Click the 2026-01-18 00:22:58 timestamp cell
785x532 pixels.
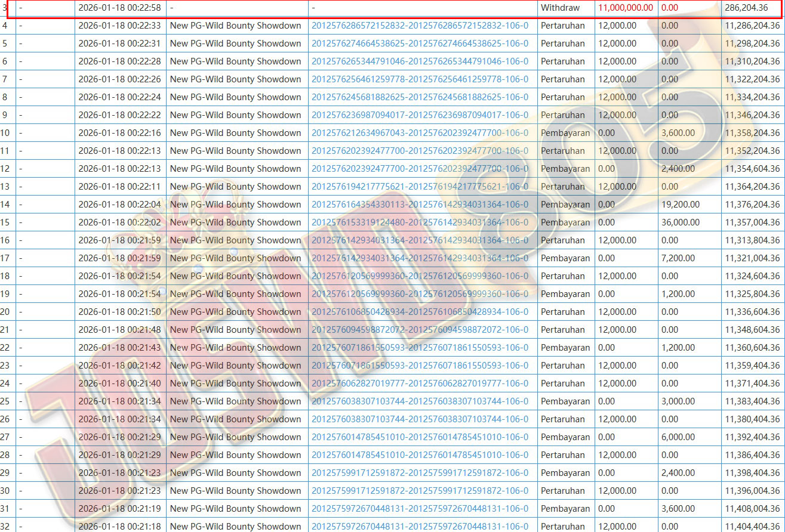(x=119, y=8)
